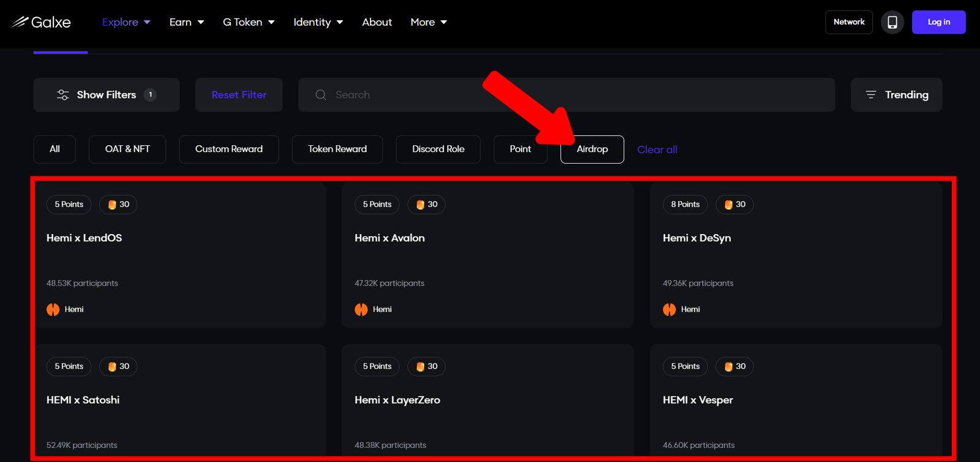980x462 pixels.
Task: Click the Galxe logo
Action: tap(41, 22)
